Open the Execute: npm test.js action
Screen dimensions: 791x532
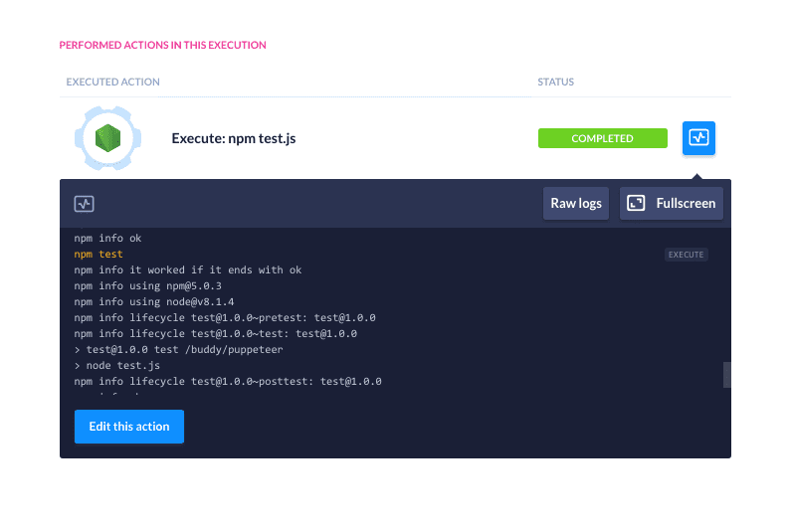[x=234, y=138]
